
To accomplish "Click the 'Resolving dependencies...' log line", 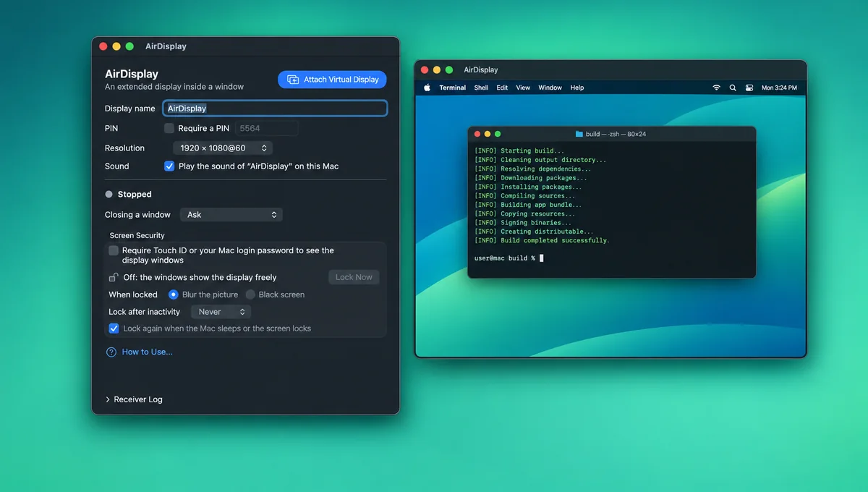I will coord(532,169).
